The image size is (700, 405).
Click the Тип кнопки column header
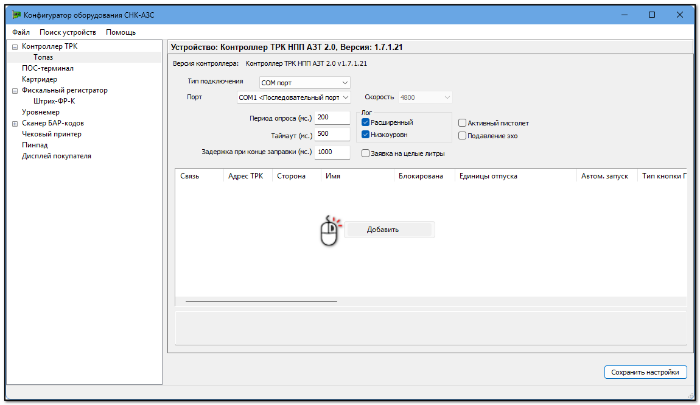pyautogui.click(x=662, y=176)
